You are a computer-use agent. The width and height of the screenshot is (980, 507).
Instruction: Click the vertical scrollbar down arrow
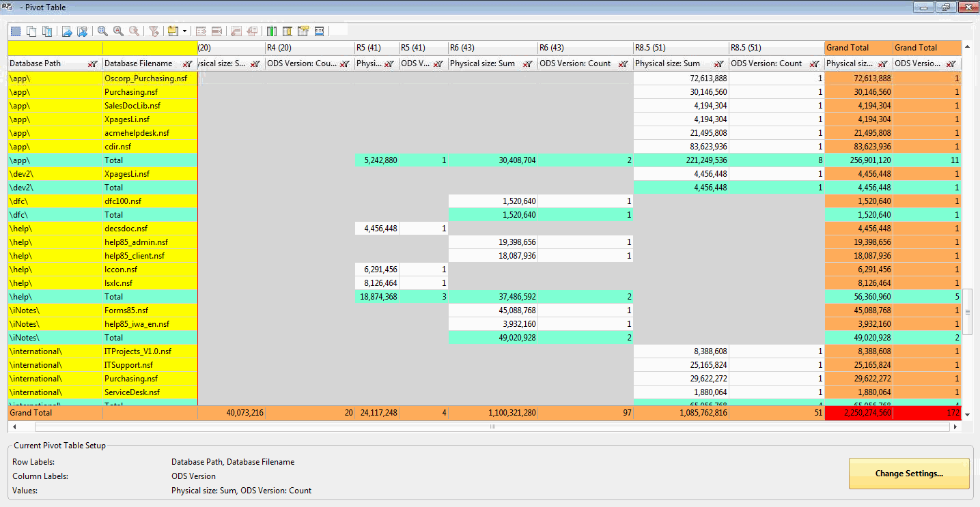tap(966, 414)
